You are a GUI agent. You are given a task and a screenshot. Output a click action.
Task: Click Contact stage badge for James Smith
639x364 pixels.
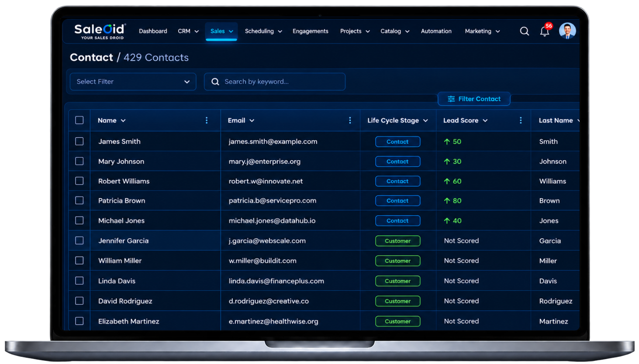(x=397, y=141)
